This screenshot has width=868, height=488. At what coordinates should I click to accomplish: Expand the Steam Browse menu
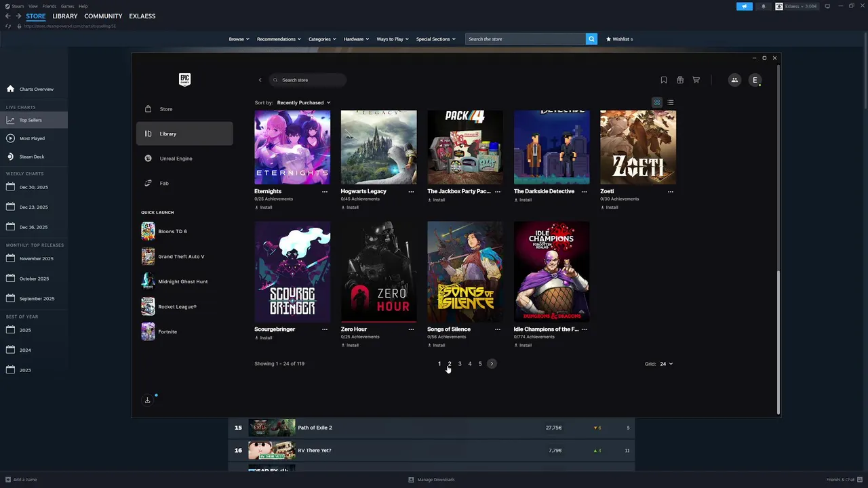239,39
